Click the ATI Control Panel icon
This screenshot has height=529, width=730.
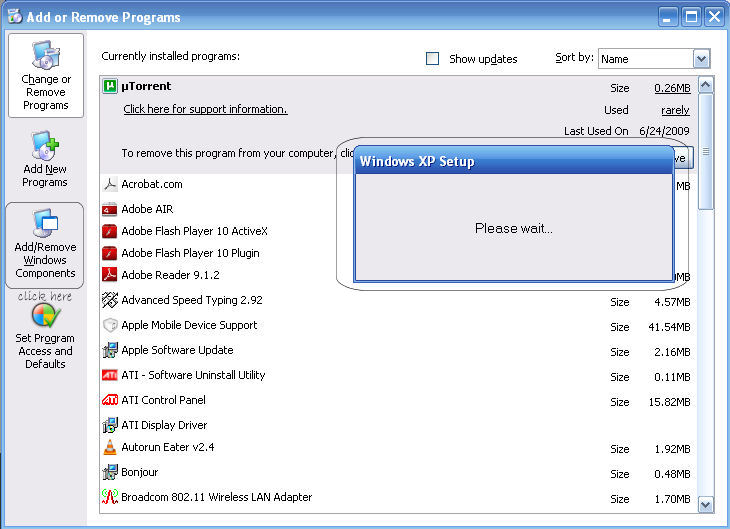[x=110, y=400]
